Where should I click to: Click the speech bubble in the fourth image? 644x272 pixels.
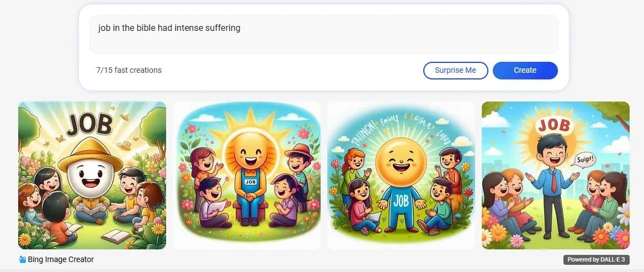[580, 158]
